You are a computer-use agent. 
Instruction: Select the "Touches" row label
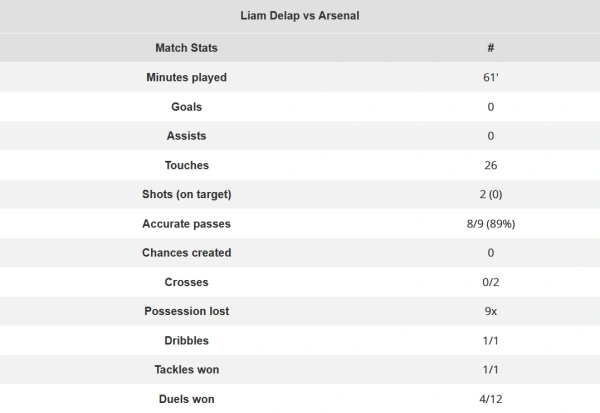(x=186, y=165)
